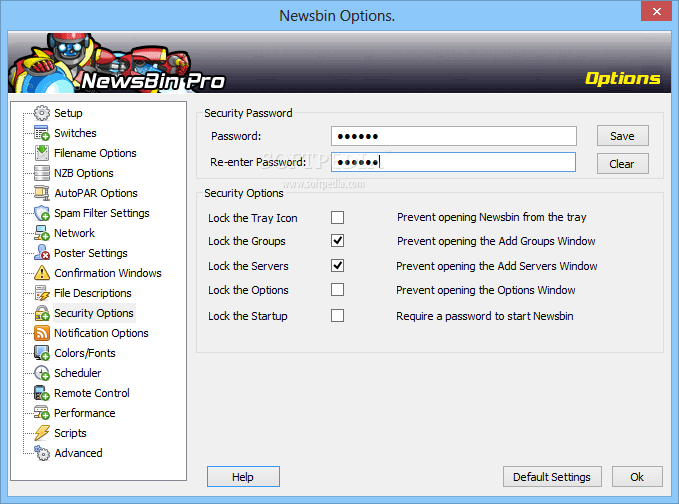This screenshot has height=504, width=679.
Task: Enable the Lock the Options checkbox
Action: click(337, 289)
